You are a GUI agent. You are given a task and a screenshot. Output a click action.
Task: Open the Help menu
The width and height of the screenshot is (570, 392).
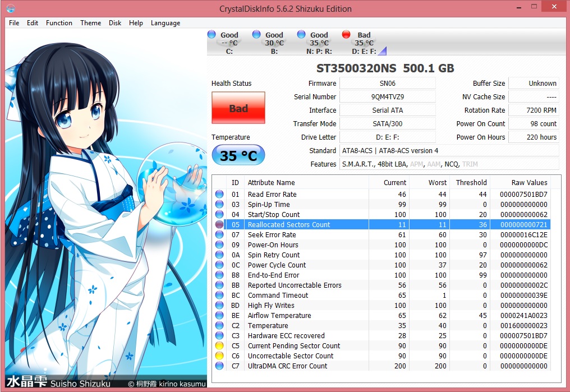[136, 23]
